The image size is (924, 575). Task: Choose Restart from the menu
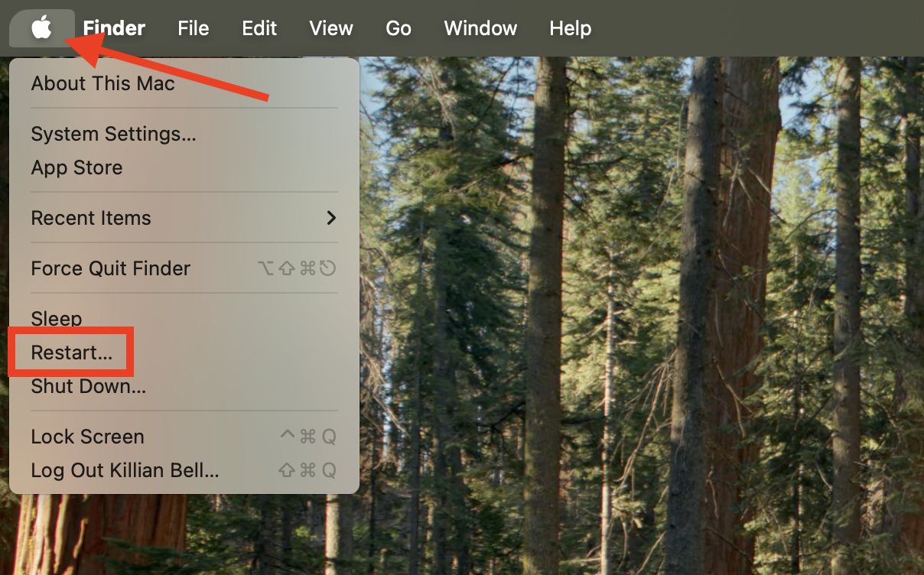coord(70,352)
